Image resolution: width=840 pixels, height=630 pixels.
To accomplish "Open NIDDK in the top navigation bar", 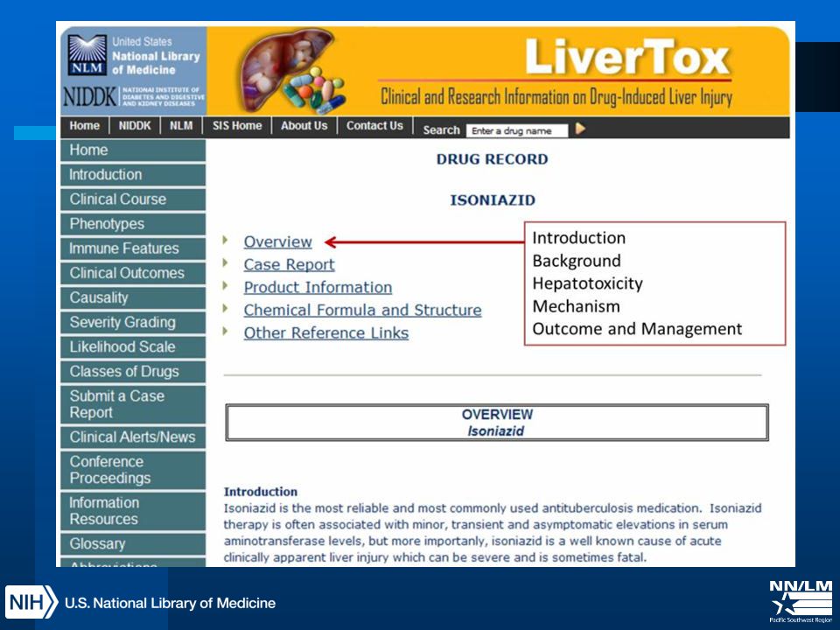I will click(135, 126).
